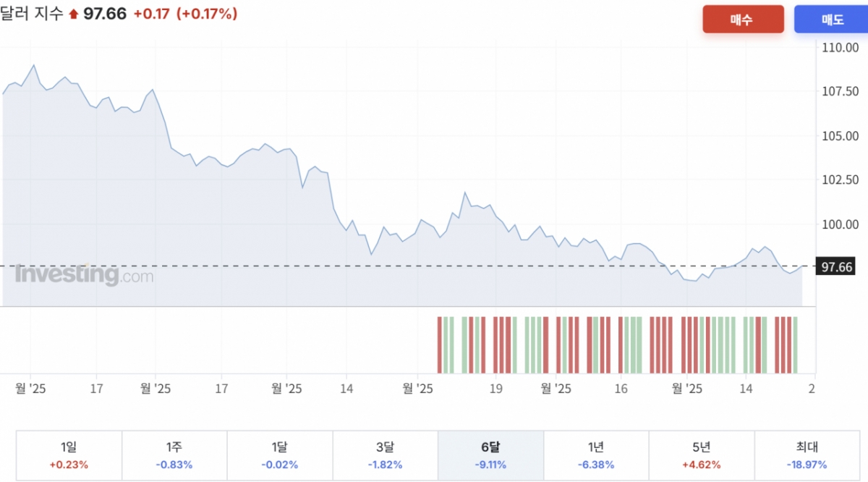The image size is (868, 482).
Task: Click the 100.00 price axis label
Action: click(840, 224)
